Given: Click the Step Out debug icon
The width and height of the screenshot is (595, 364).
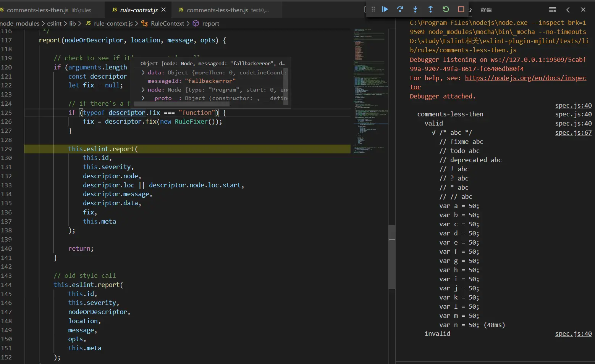Looking at the screenshot, I should click(x=430, y=10).
